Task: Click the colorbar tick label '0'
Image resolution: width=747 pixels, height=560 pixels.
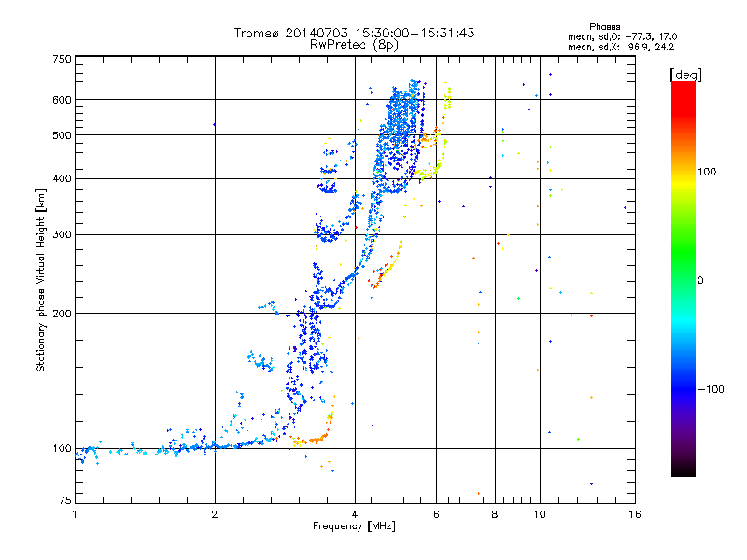Action: pos(700,281)
